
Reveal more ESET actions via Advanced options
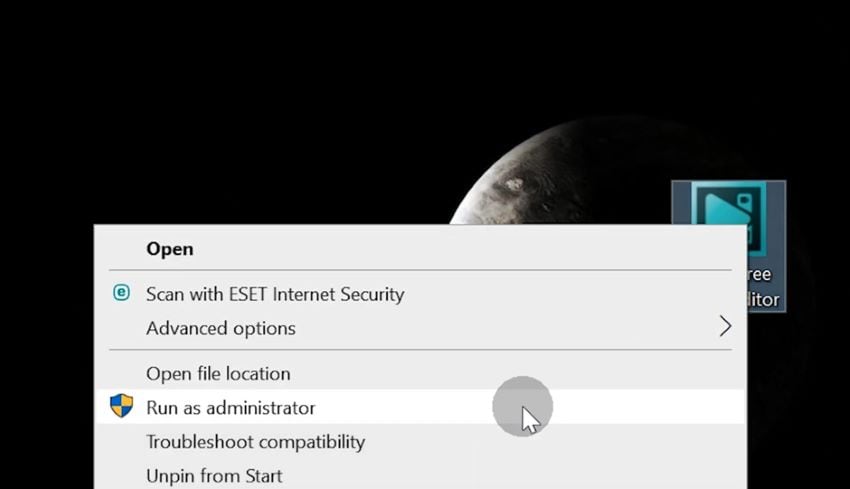click(420, 328)
